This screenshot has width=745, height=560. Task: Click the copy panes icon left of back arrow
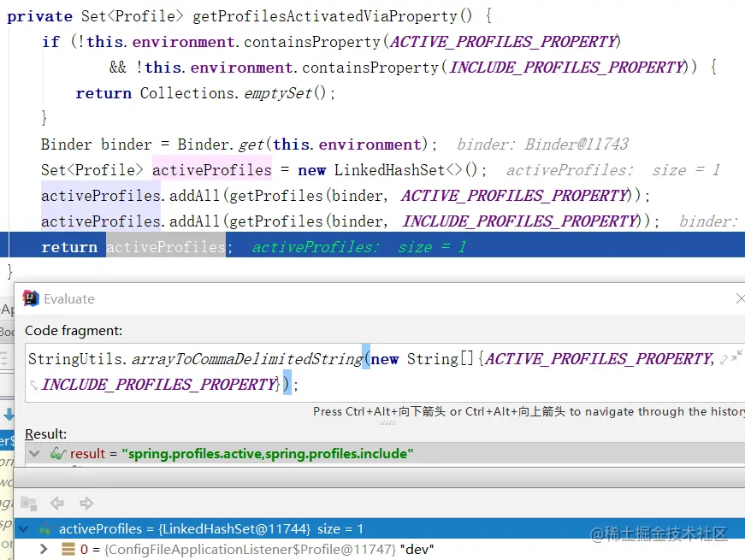click(x=28, y=504)
